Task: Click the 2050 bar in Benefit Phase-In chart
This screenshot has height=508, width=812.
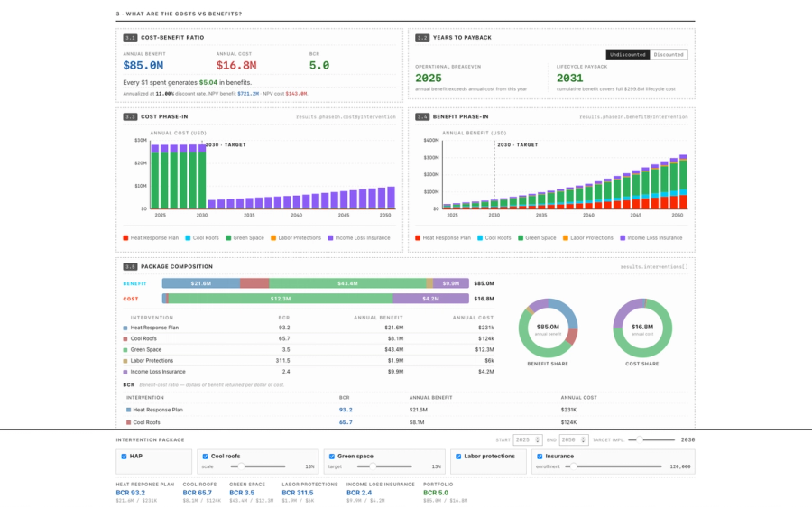Action: (x=683, y=181)
